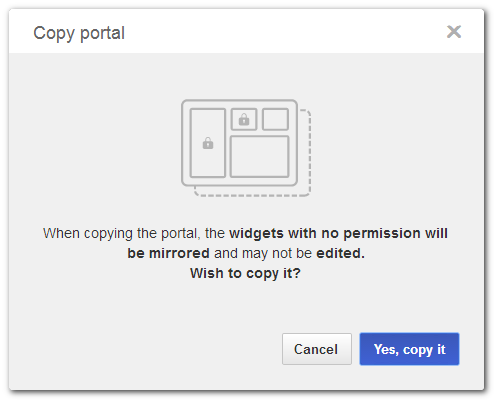Click the bold 'be mirrored' text
Screen dimensions: 494x400
tap(168, 253)
